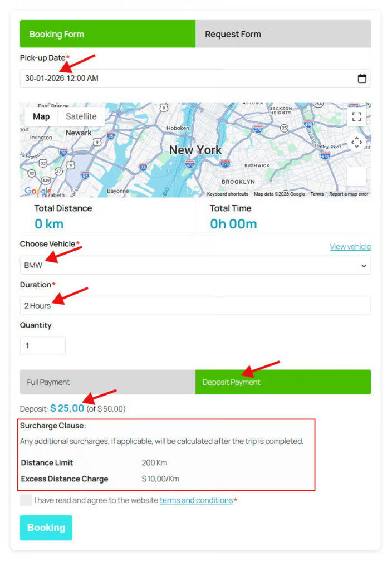Click the map camera pan control
This screenshot has width=392, height=561.
coord(356,143)
